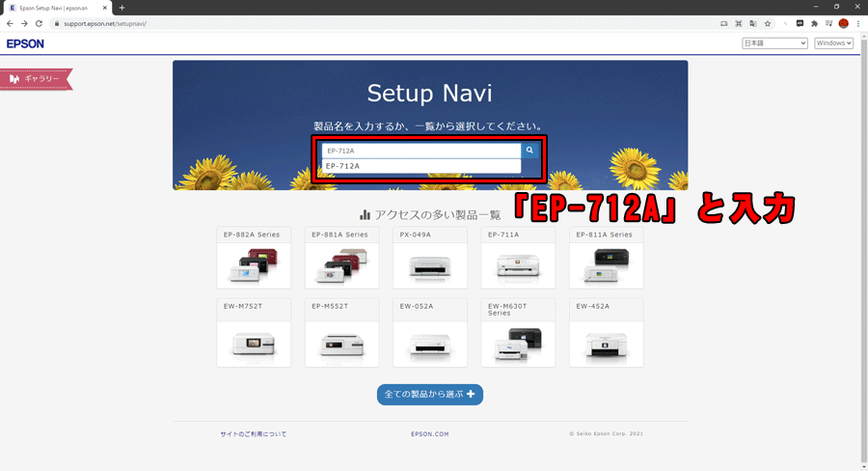Select the EP-712A autocomplete suggestion
The width and height of the screenshot is (868, 471).
[421, 166]
